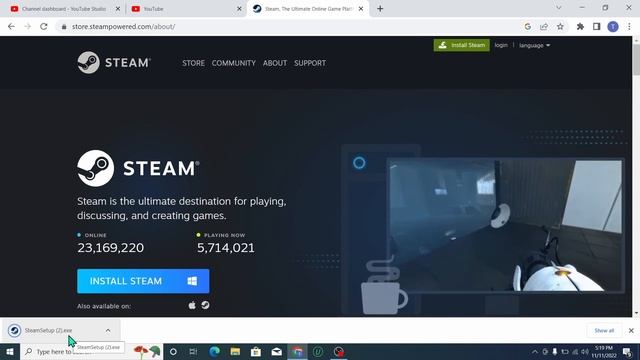Expand the language dropdown
Viewport: 640px width, 360px height.
(534, 45)
